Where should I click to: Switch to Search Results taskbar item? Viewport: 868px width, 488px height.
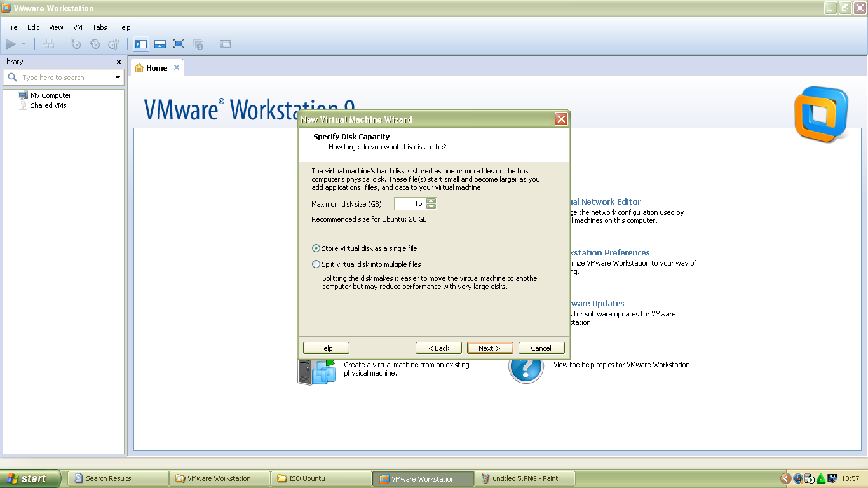[x=118, y=478]
